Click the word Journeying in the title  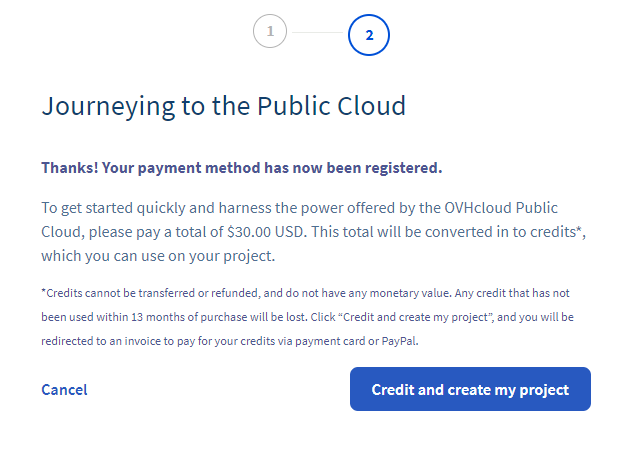(x=98, y=107)
